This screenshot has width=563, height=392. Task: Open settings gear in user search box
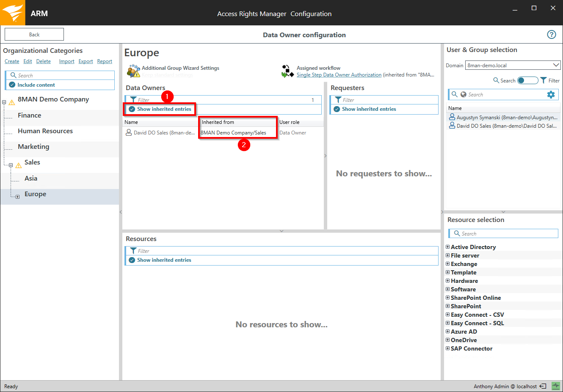click(x=551, y=95)
